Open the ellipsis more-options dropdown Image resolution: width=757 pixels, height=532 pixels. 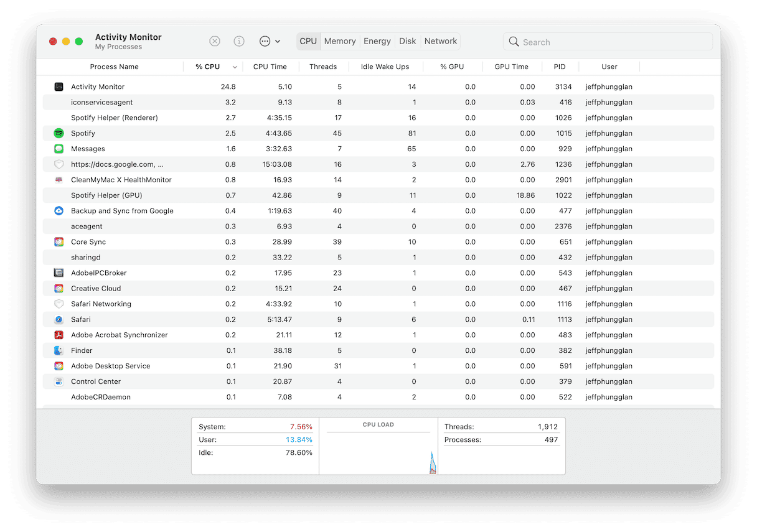270,41
